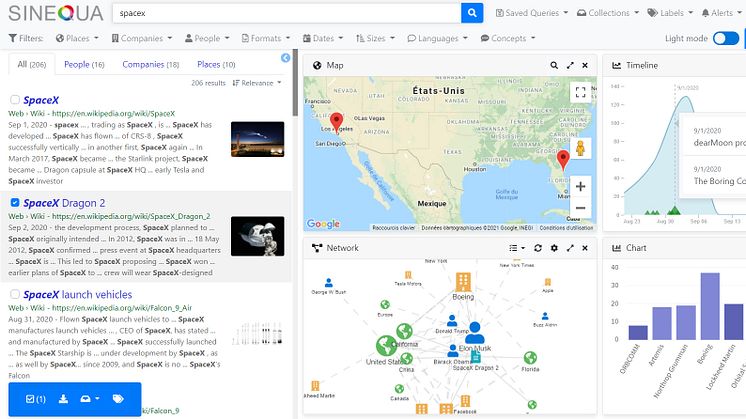Open the SpaceX result title link

pos(41,100)
